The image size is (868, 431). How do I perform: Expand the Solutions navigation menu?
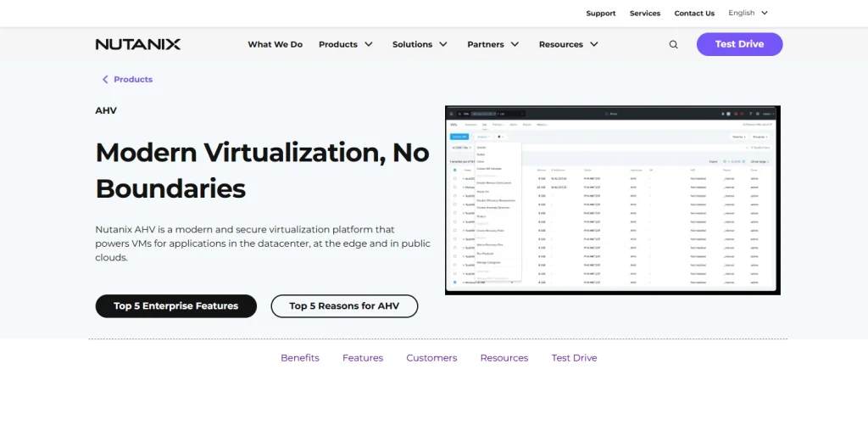pos(420,44)
